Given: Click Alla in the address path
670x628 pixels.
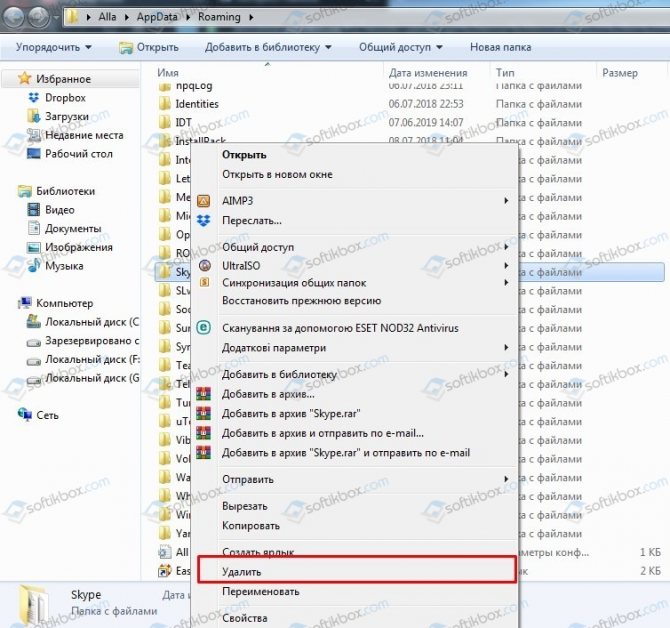Looking at the screenshot, I should click(107, 17).
